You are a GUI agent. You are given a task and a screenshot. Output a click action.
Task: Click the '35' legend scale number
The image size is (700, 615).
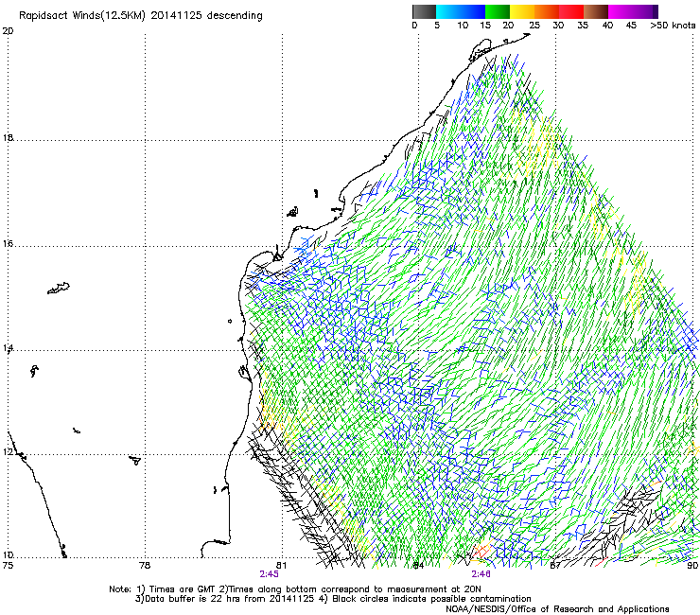pos(583,26)
